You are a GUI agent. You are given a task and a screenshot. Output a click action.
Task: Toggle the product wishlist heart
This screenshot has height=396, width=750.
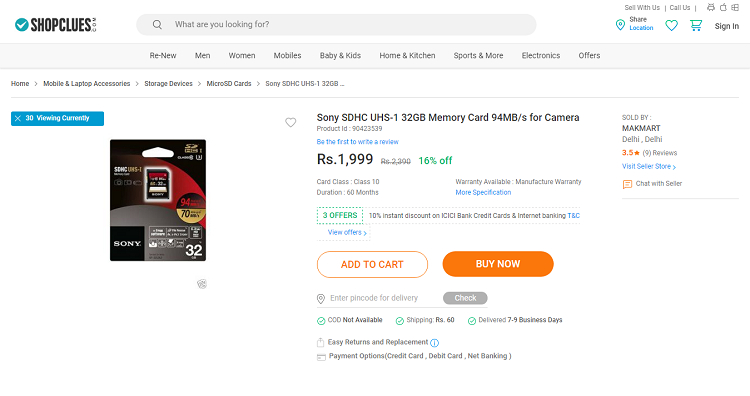(290, 122)
